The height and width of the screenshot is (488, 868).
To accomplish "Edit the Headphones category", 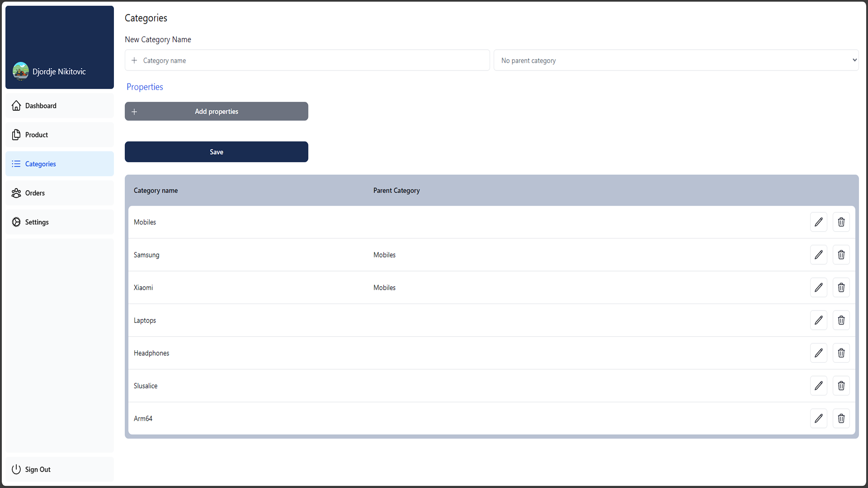I will [818, 353].
